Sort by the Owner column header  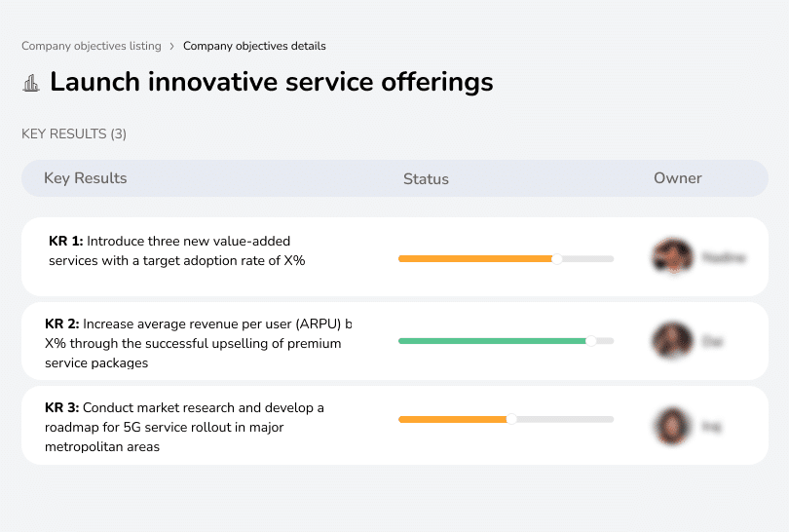click(677, 178)
